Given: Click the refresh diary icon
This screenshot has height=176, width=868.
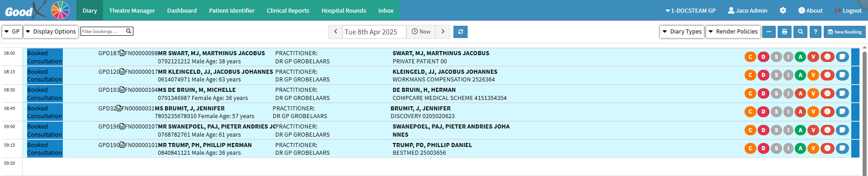Looking at the screenshot, I should (x=460, y=32).
